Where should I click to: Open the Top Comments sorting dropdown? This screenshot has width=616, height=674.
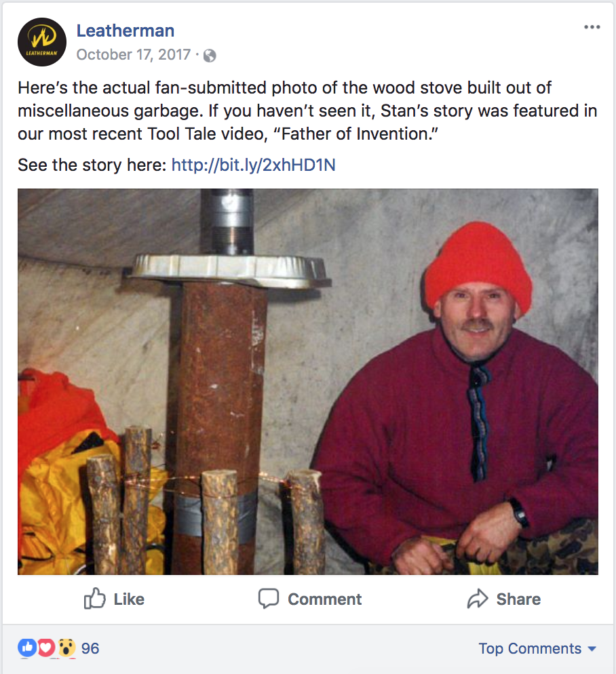530,648
